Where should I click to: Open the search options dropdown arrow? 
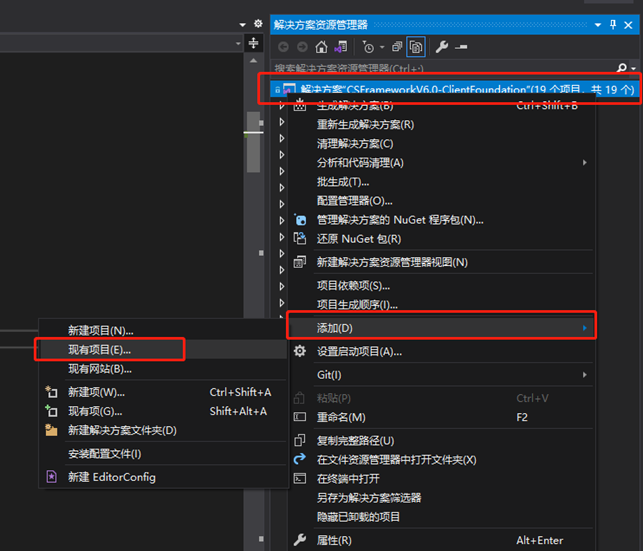coord(634,68)
